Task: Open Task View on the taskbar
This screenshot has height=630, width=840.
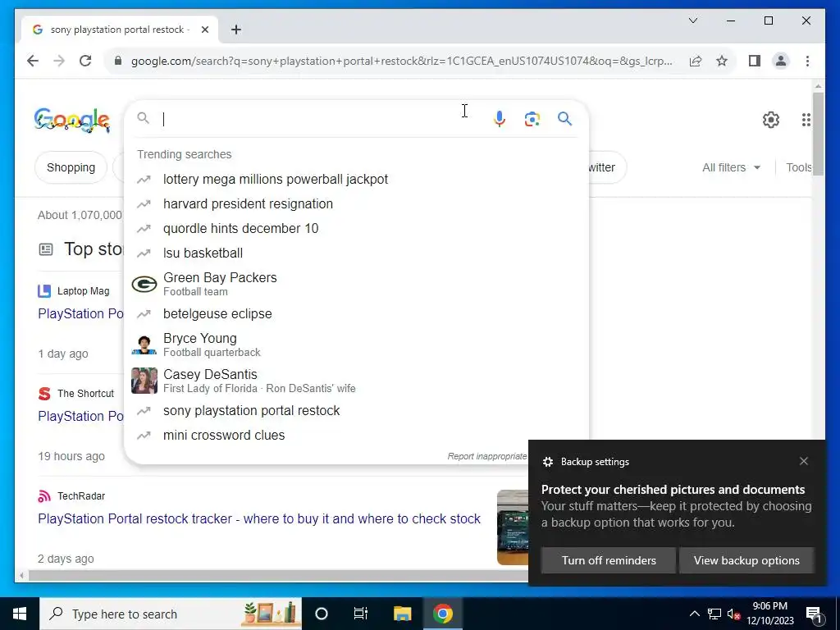Action: 361,614
